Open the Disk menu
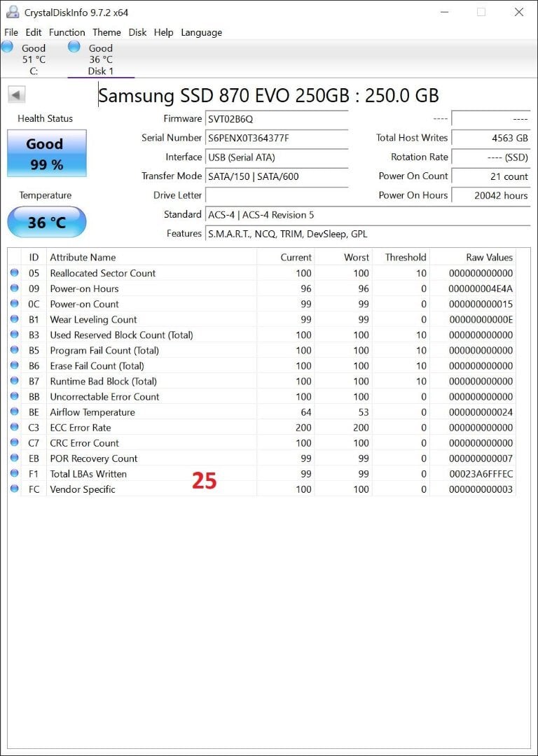Screen dimensions: 538x756 [137, 32]
